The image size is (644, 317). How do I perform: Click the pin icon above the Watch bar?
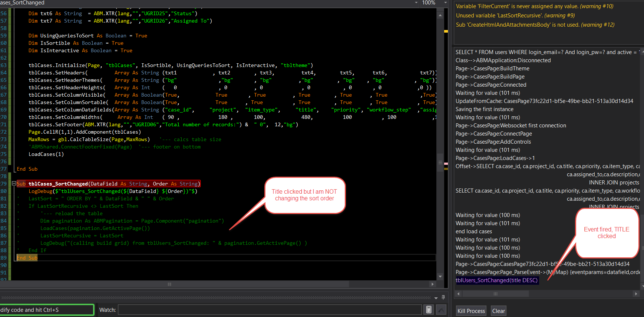pyautogui.click(x=443, y=297)
